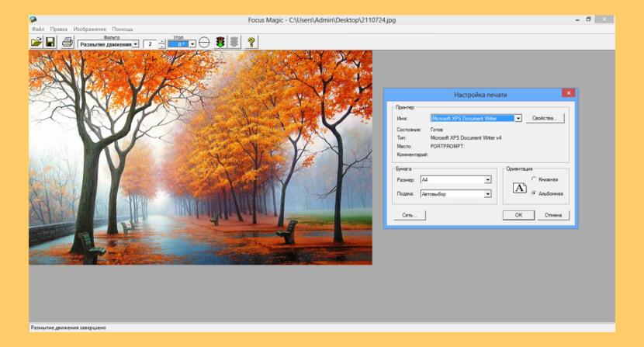Open the Изображение menu
The height and width of the screenshot is (347, 644).
[x=89, y=29]
